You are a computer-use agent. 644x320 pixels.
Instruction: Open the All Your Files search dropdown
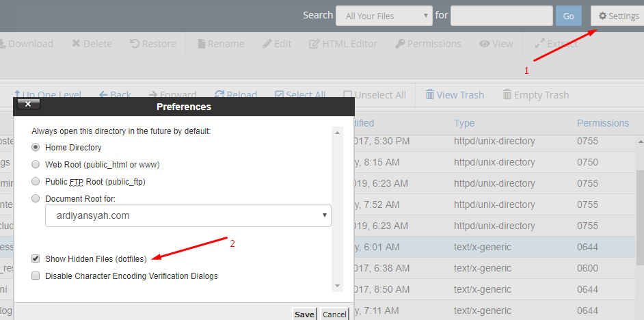click(384, 16)
